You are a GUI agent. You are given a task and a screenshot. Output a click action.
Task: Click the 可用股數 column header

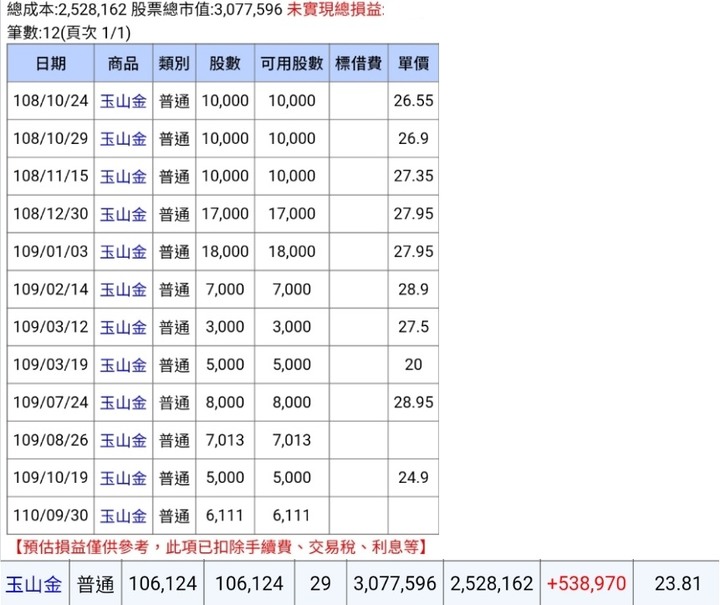point(292,63)
